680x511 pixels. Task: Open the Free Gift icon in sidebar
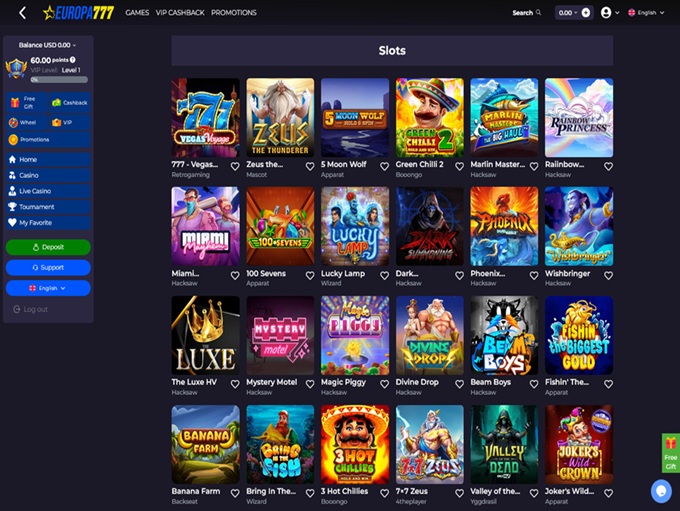click(x=15, y=103)
